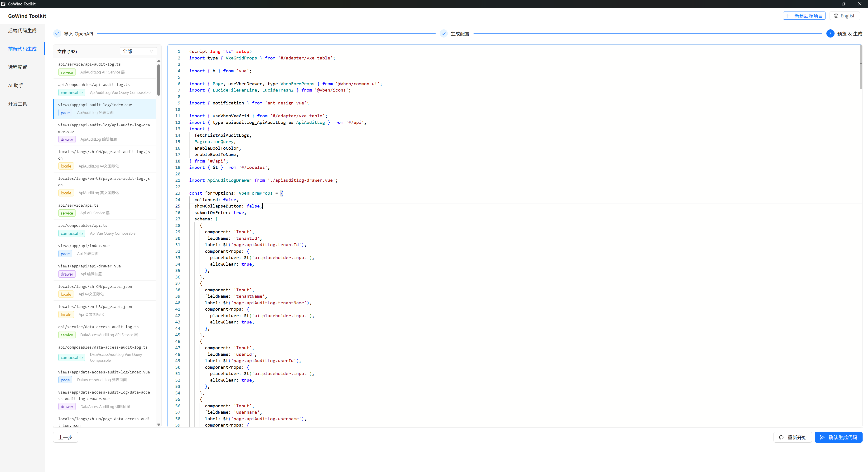This screenshot has height=472, width=868.
Task: Click the locale tag of ApiAuditLog 英文国际化
Action: coord(66,193)
